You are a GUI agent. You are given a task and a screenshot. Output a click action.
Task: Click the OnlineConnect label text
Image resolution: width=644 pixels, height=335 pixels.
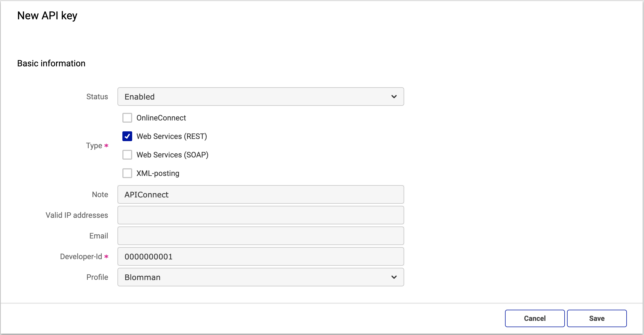(x=161, y=118)
